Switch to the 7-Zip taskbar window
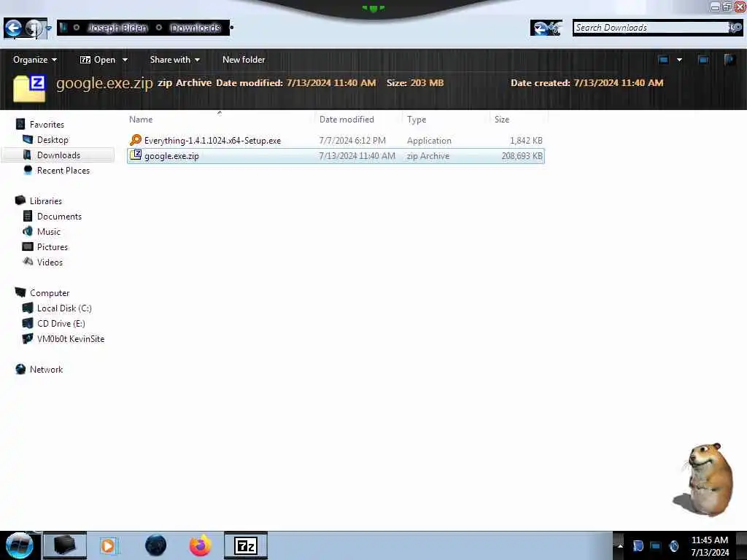 246,545
